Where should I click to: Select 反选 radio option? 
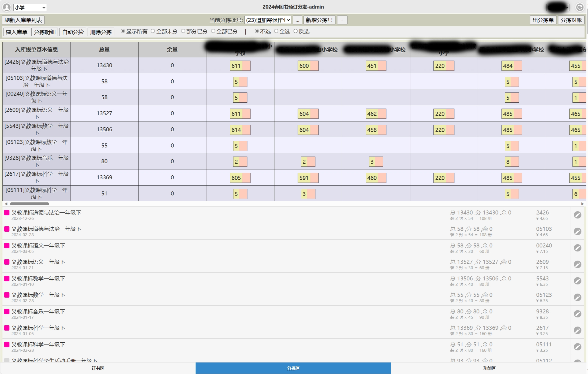295,31
